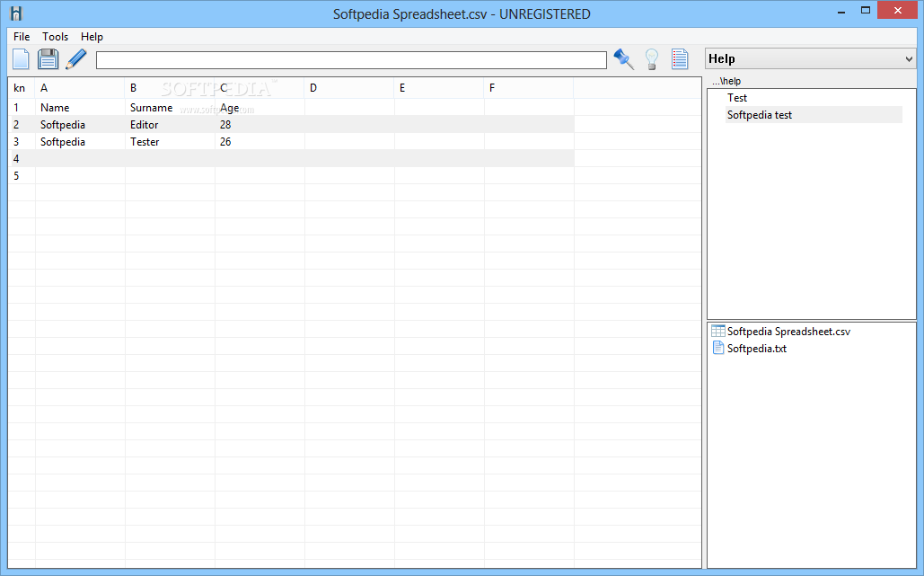Select the Test topic in help list

click(x=736, y=98)
